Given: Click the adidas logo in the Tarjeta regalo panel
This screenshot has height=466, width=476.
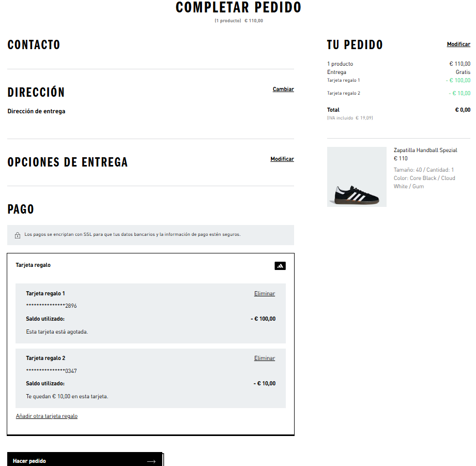Looking at the screenshot, I should tap(280, 265).
